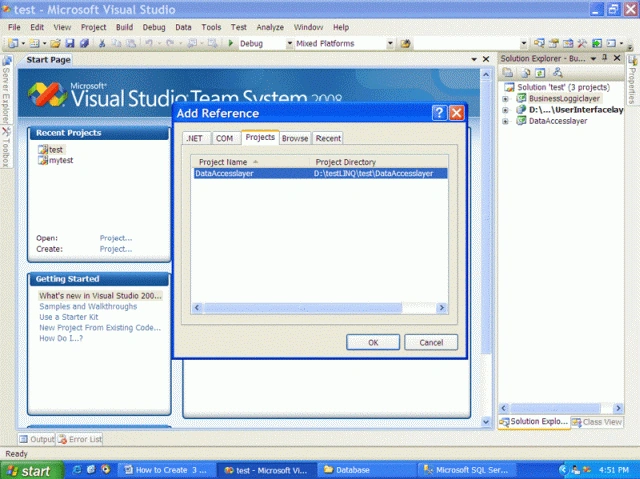Viewport: 640px width, 479px height.
Task: Click Refresh icon in Solution Explorer
Action: point(540,73)
